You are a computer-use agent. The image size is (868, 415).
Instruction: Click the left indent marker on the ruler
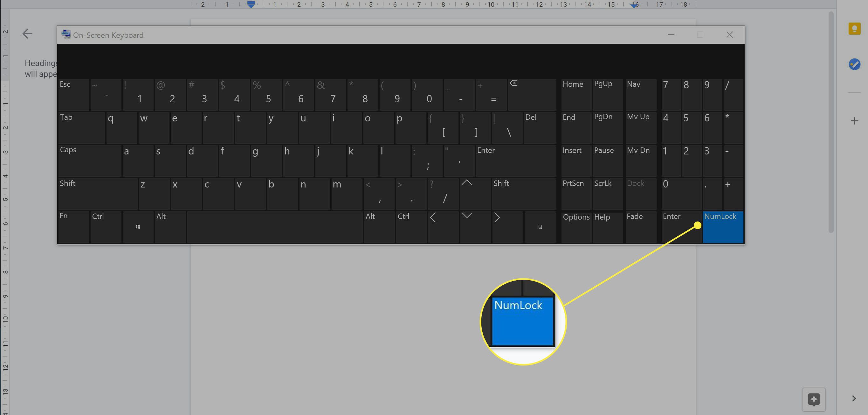(x=251, y=5)
